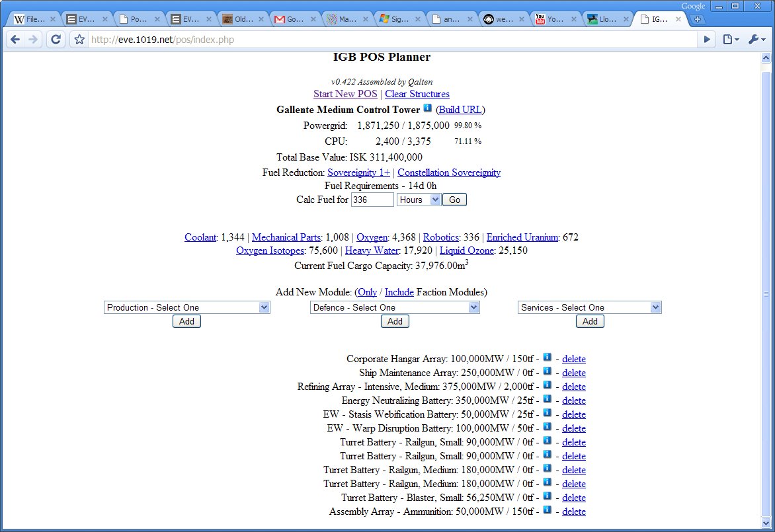Delete the Corporate Hangar Array
775x532 pixels.
click(x=574, y=359)
